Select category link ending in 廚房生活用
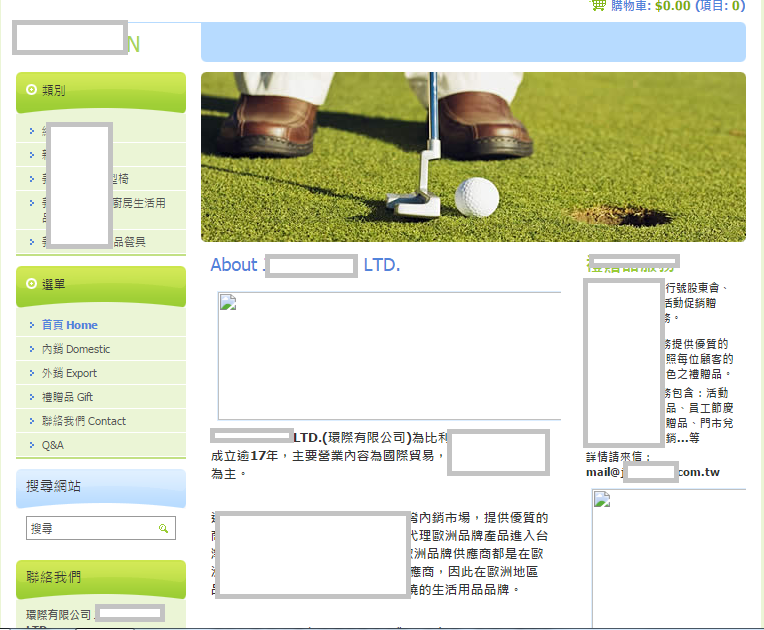The width and height of the screenshot is (764, 630). 104,210
